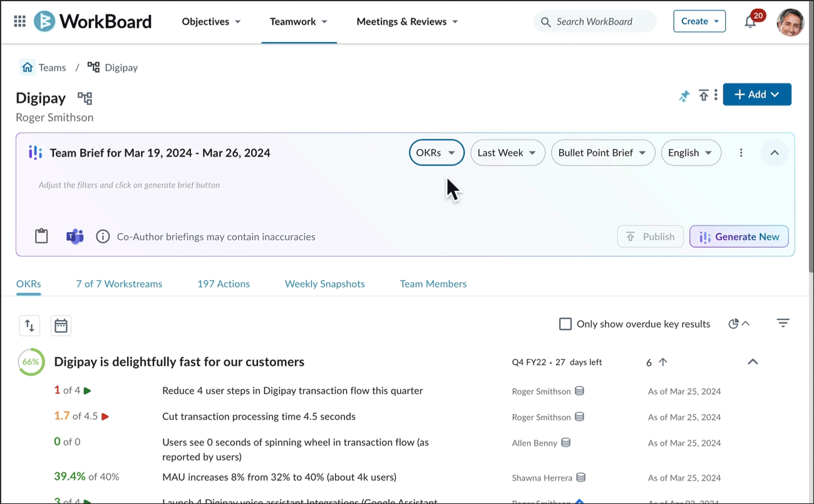Click Shawna Herrera owner name
Viewport: 814px width, 504px height.
pyautogui.click(x=542, y=478)
